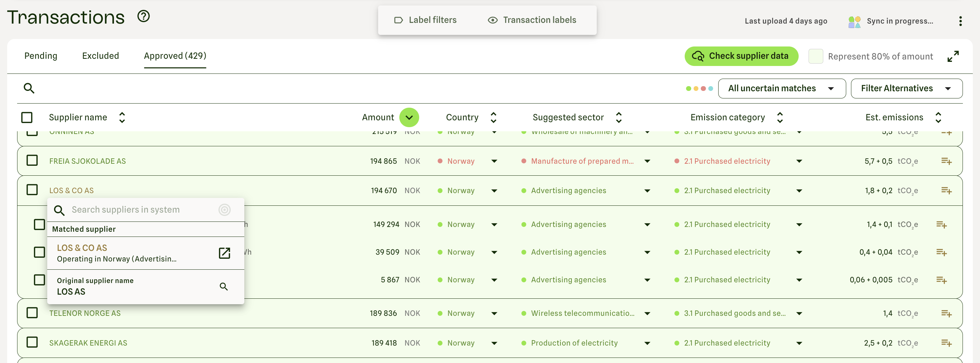980x363 pixels.
Task: Click the Label filters tag icon
Action: (398, 20)
